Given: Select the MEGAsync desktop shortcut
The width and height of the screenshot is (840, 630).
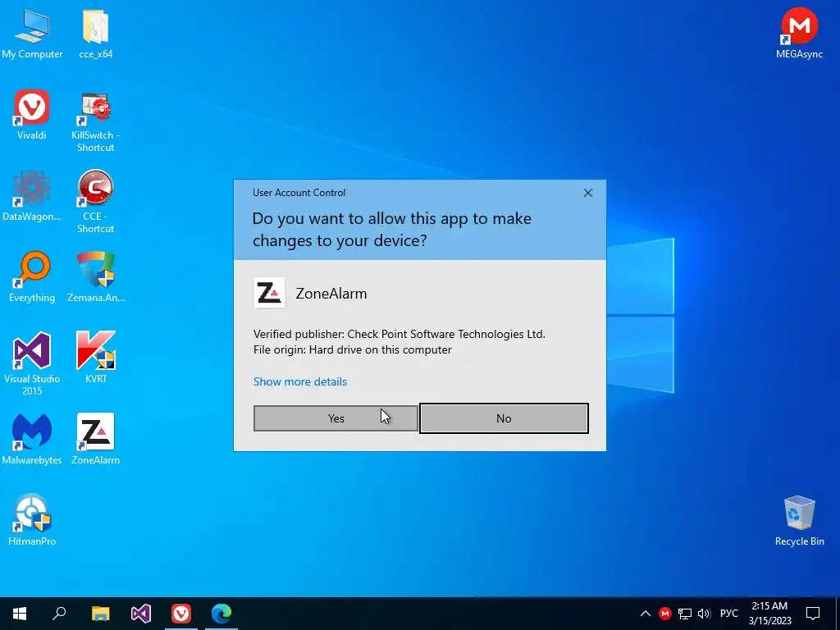Looking at the screenshot, I should click(x=799, y=33).
